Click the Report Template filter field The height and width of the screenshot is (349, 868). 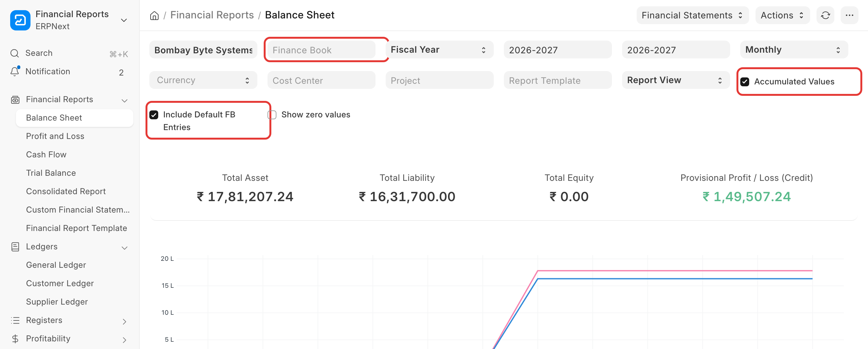558,80
